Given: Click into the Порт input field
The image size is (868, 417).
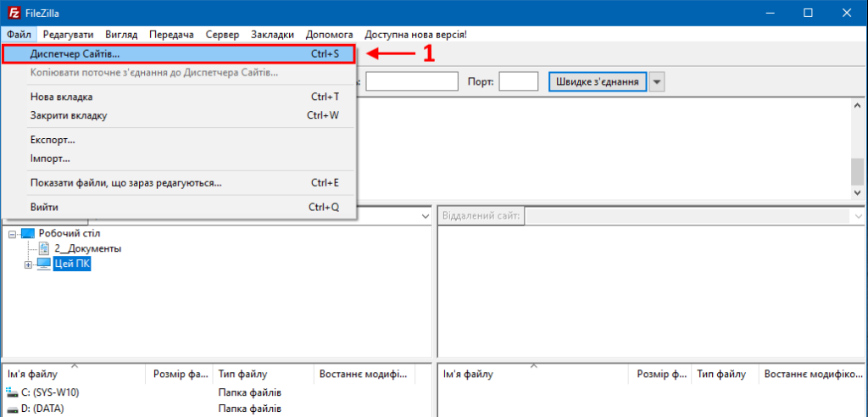Looking at the screenshot, I should tap(518, 81).
